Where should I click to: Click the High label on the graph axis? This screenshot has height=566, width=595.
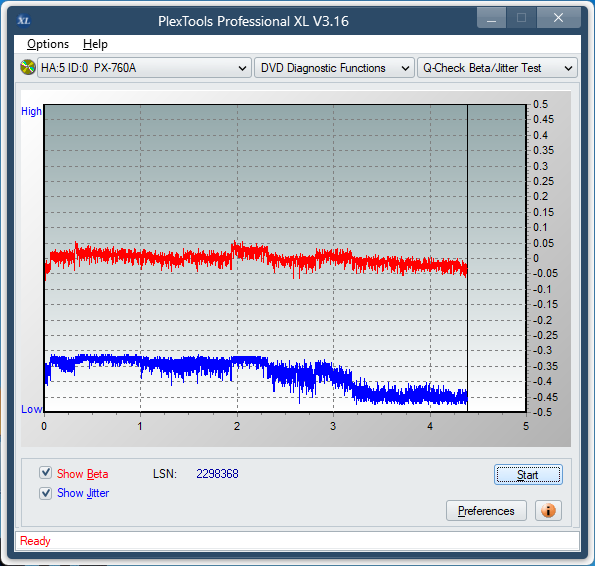point(31,111)
